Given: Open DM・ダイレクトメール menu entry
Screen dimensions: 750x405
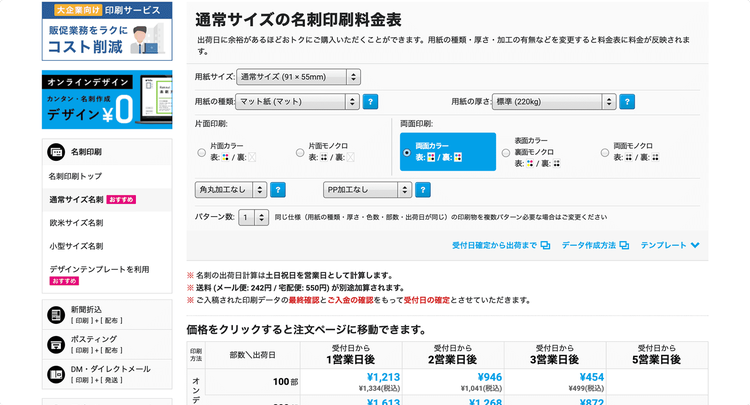Looking at the screenshot, I should point(107,374).
